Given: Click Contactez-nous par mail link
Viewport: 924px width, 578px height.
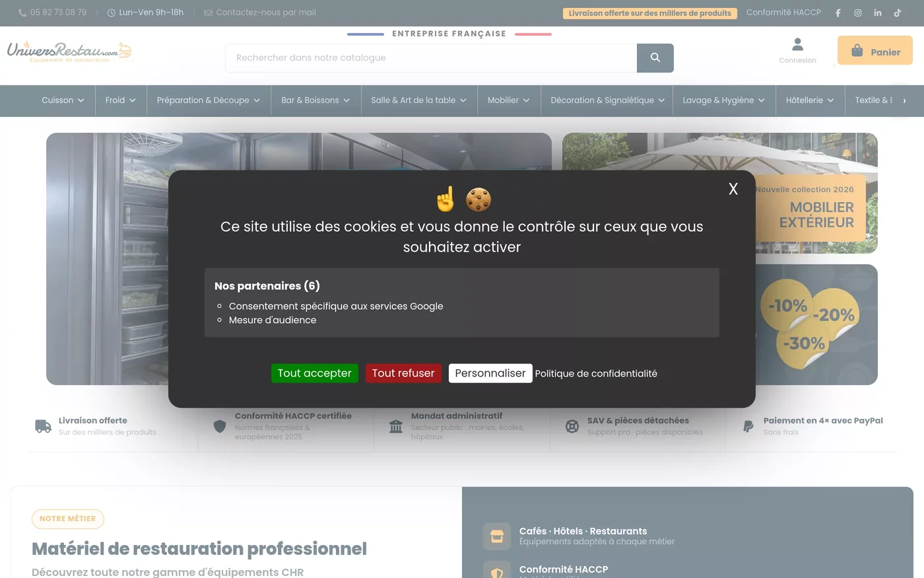Looking at the screenshot, I should coord(266,13).
